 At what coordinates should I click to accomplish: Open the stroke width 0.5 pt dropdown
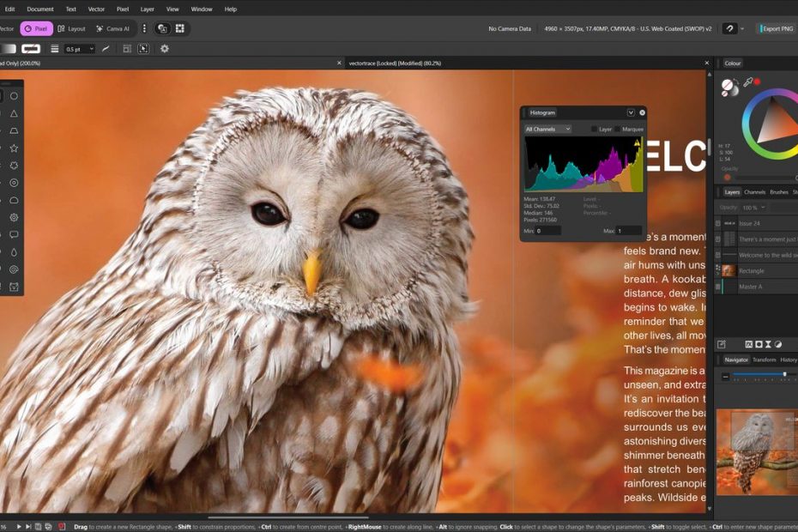79,49
